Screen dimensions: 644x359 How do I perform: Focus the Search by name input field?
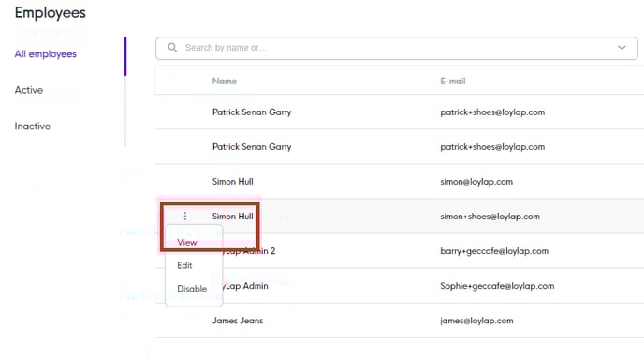[396, 48]
